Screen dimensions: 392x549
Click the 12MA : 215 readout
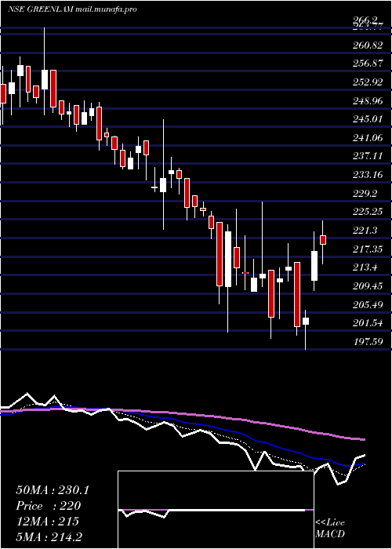point(47,522)
